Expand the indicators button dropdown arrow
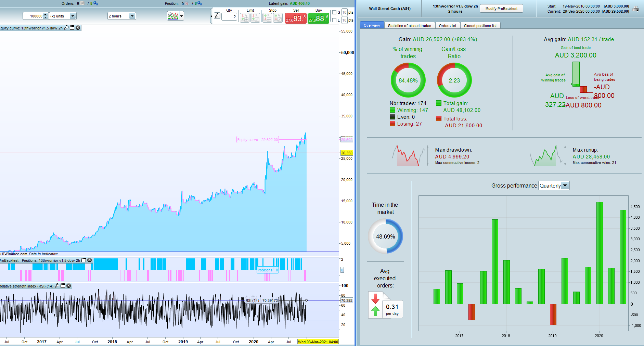The image size is (644, 346). point(182,16)
